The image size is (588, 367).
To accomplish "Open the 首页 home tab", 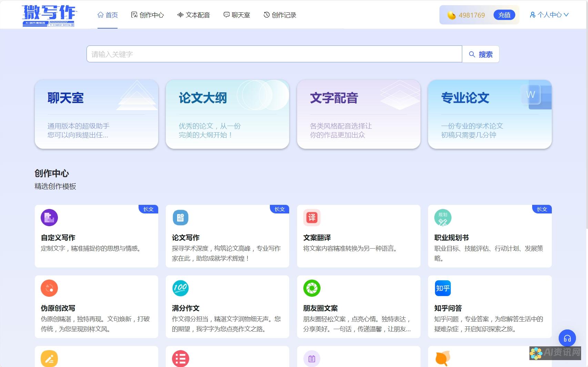I will [x=108, y=15].
